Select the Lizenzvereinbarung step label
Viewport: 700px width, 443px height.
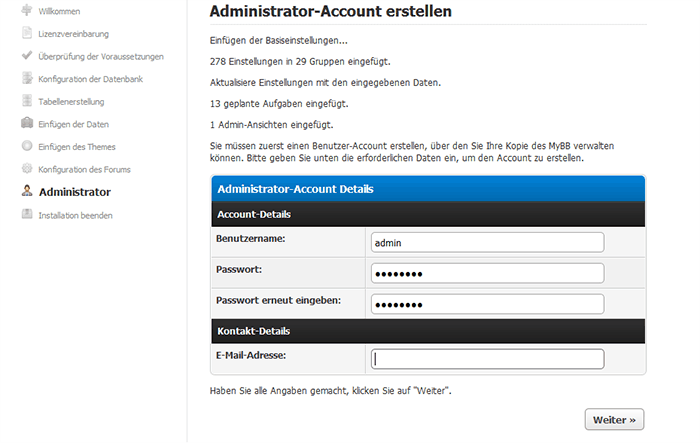tap(73, 34)
